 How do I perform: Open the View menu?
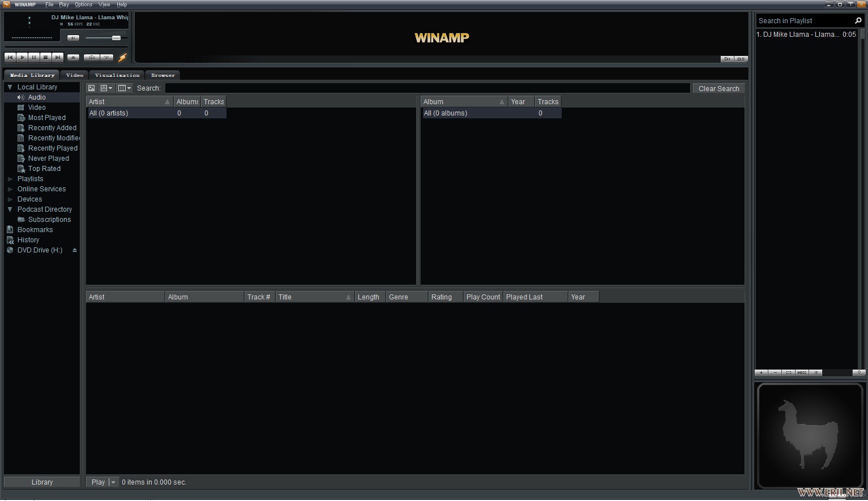pos(104,5)
